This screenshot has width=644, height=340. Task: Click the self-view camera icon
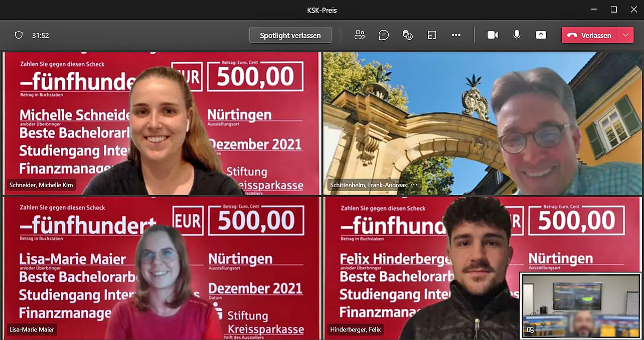[x=530, y=329]
